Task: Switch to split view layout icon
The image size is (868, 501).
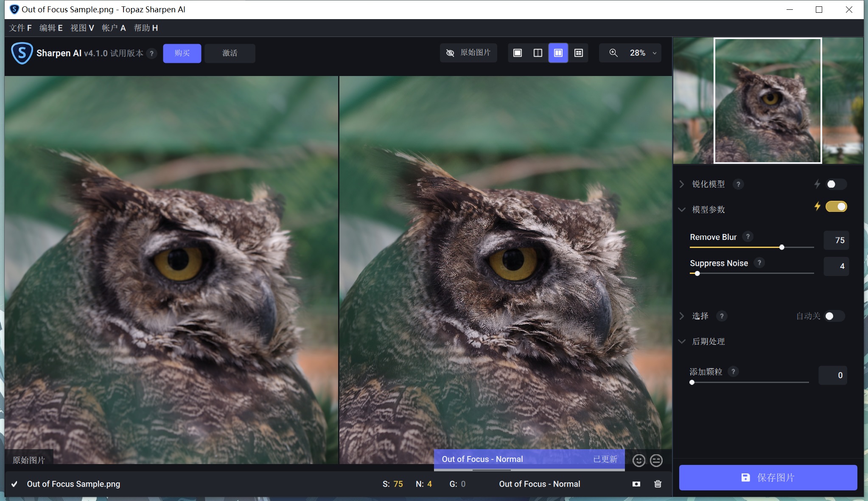Action: 538,53
